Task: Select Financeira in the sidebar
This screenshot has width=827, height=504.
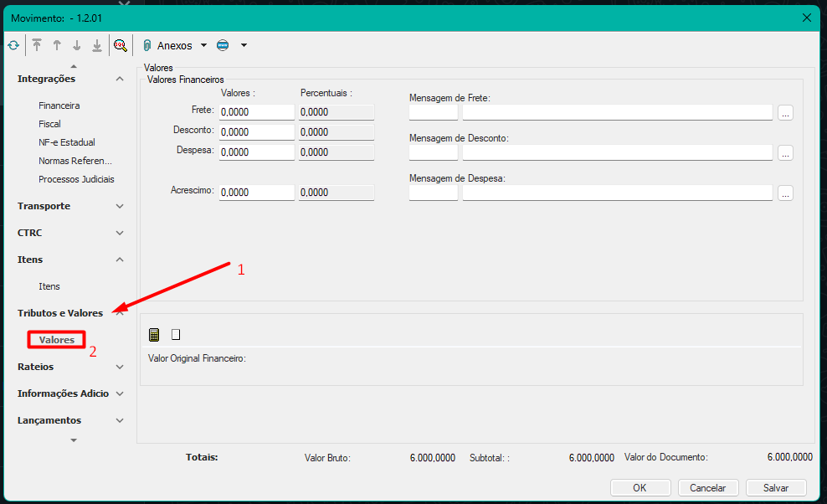Action: 59,105
